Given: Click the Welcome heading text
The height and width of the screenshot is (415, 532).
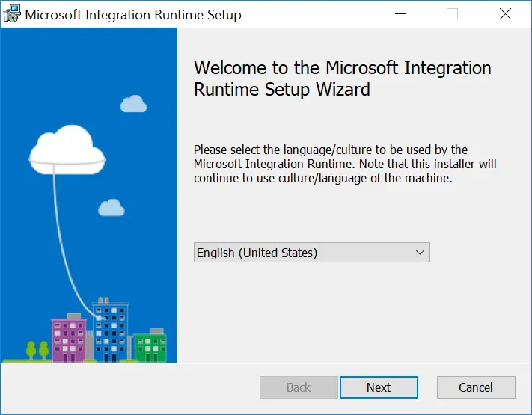Looking at the screenshot, I should [x=342, y=79].
